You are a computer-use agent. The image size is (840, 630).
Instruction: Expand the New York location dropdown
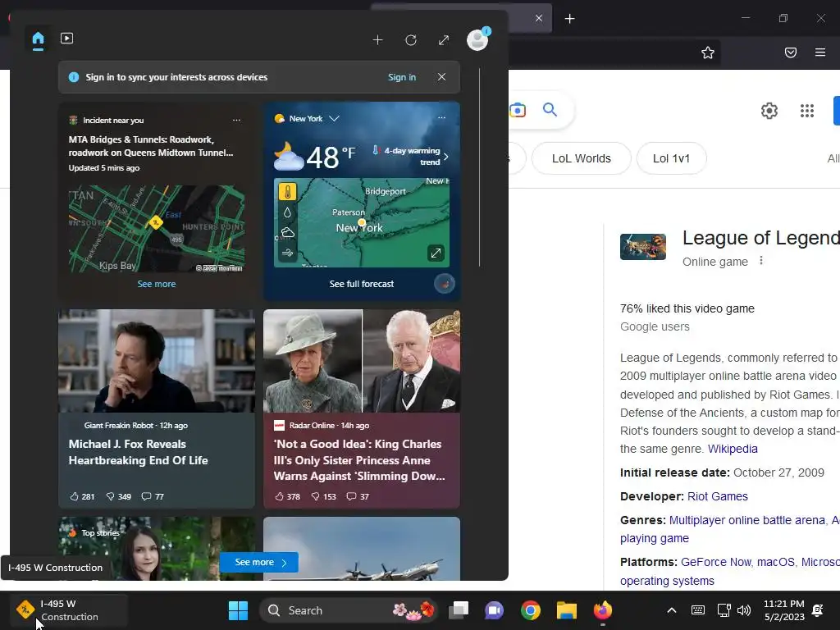click(x=335, y=118)
